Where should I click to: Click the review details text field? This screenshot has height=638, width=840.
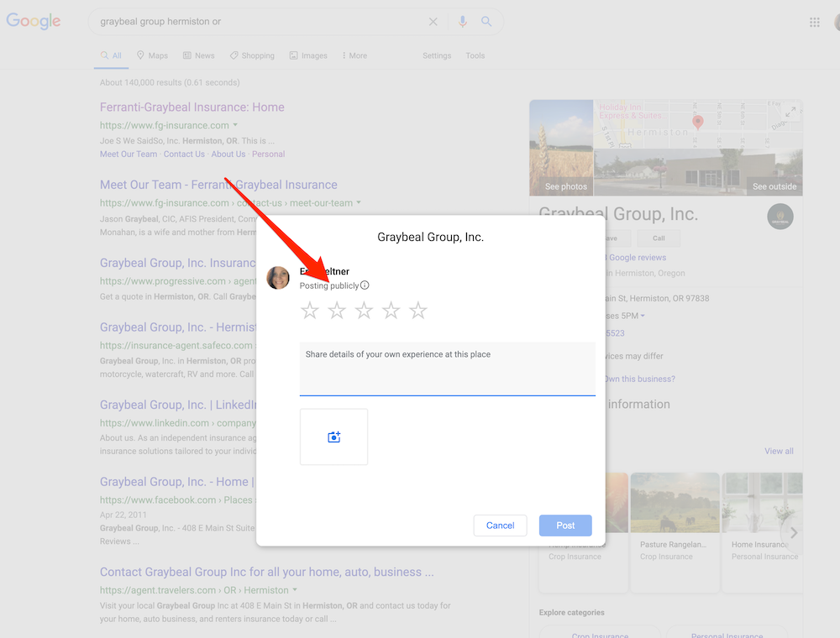coord(448,369)
